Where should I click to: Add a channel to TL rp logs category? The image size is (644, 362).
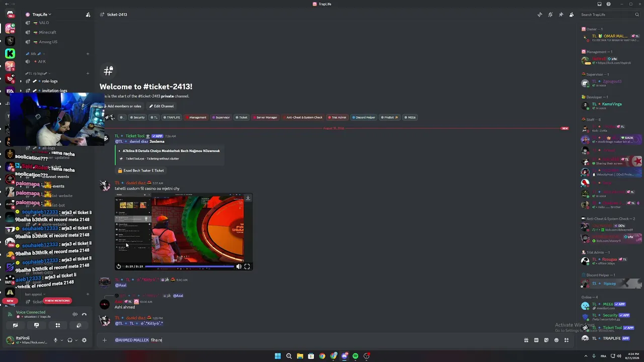[88, 73]
